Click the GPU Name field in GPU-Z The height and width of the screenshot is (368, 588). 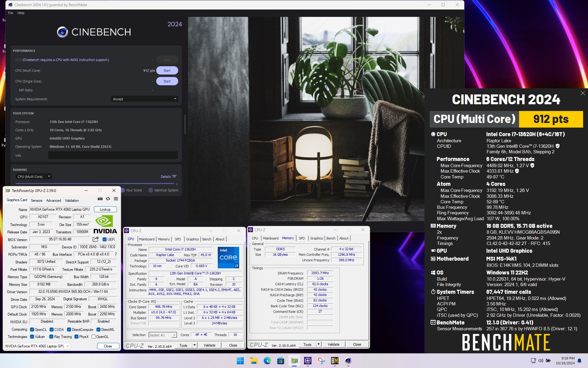point(60,209)
